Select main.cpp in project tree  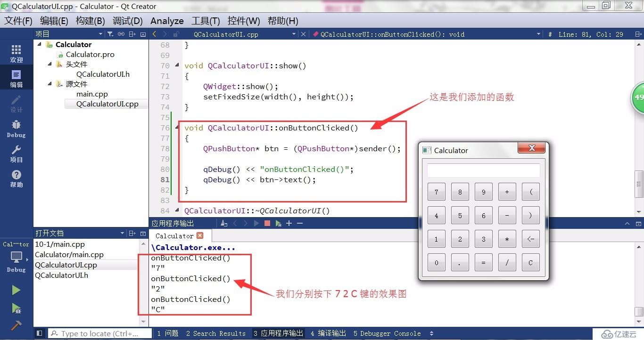[92, 94]
